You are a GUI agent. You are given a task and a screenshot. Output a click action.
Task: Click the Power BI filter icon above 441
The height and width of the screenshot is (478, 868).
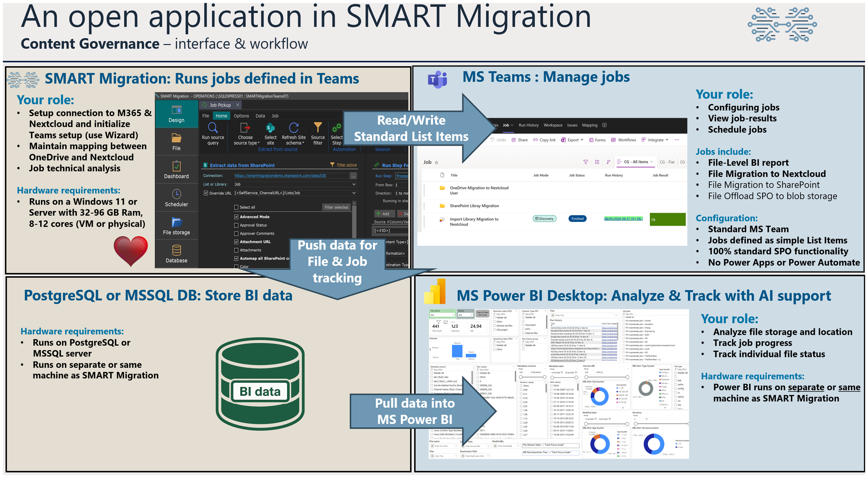(438, 322)
